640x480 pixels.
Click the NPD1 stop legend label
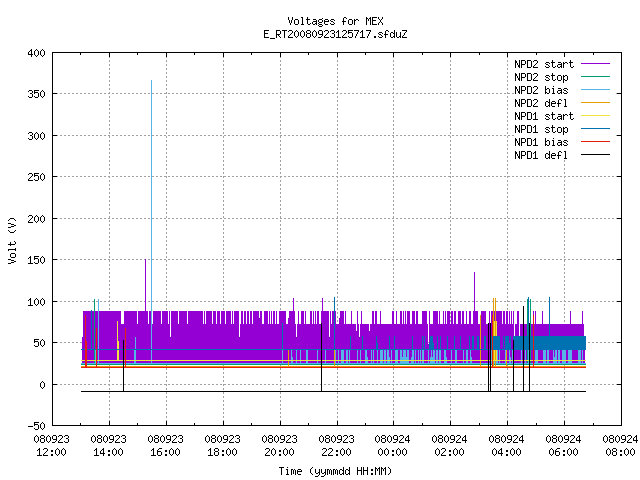[x=541, y=129]
